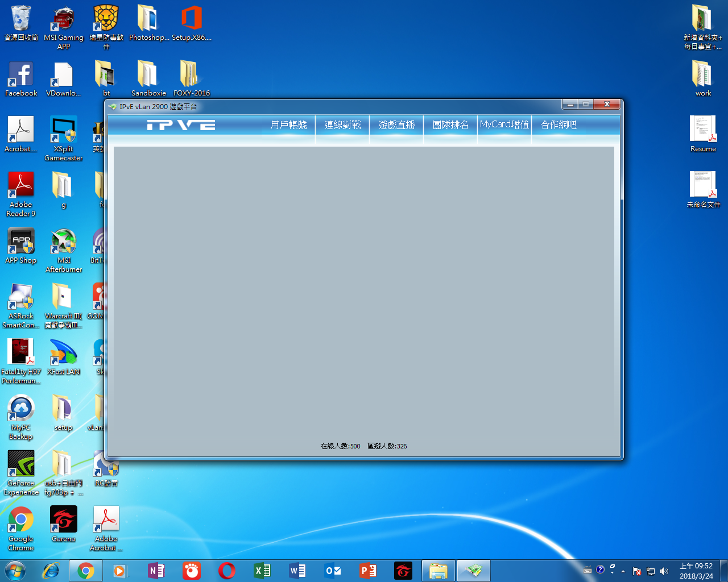Open the Action Center flag icon
The height and width of the screenshot is (582, 728).
637,571
